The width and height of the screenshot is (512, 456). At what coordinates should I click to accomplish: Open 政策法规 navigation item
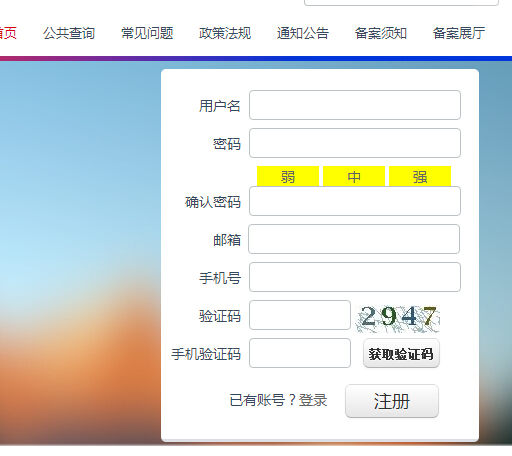(225, 33)
